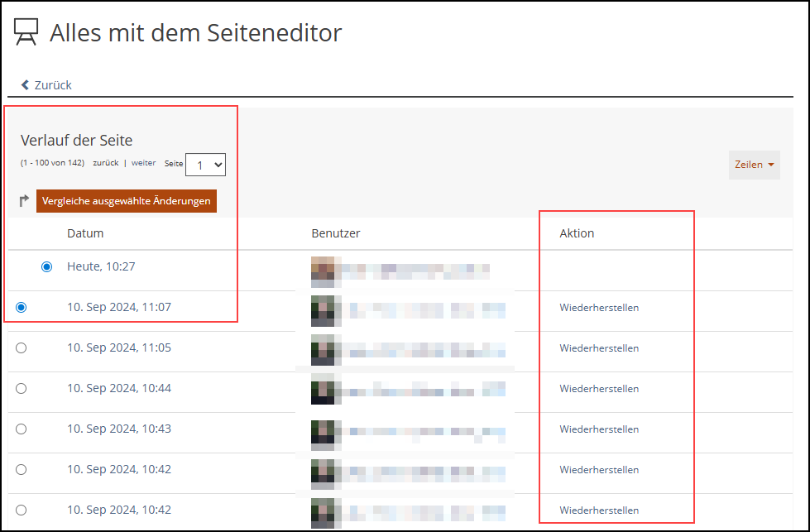Open the Seite page number dropdown

tap(205, 165)
